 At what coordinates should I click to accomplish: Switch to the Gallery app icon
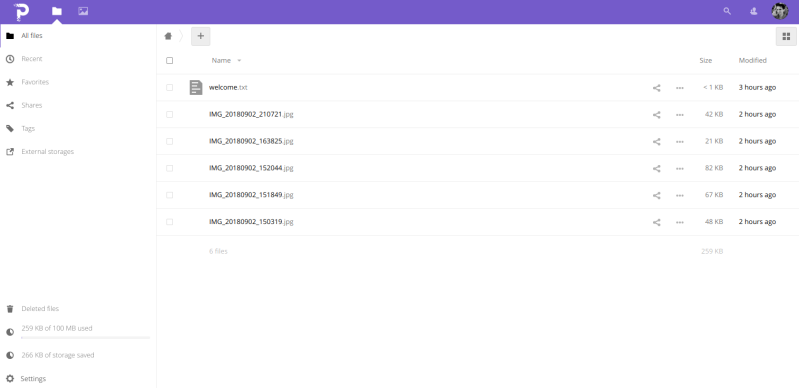click(83, 11)
